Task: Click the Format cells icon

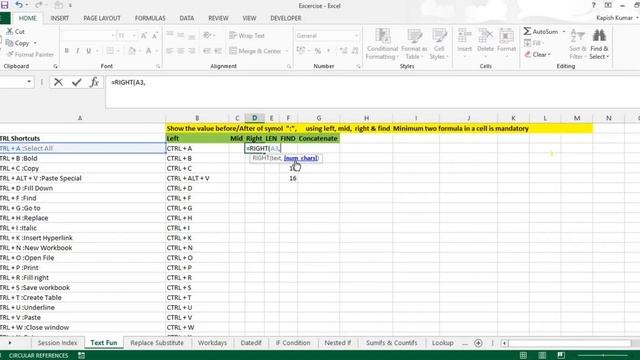Action: click(507, 36)
